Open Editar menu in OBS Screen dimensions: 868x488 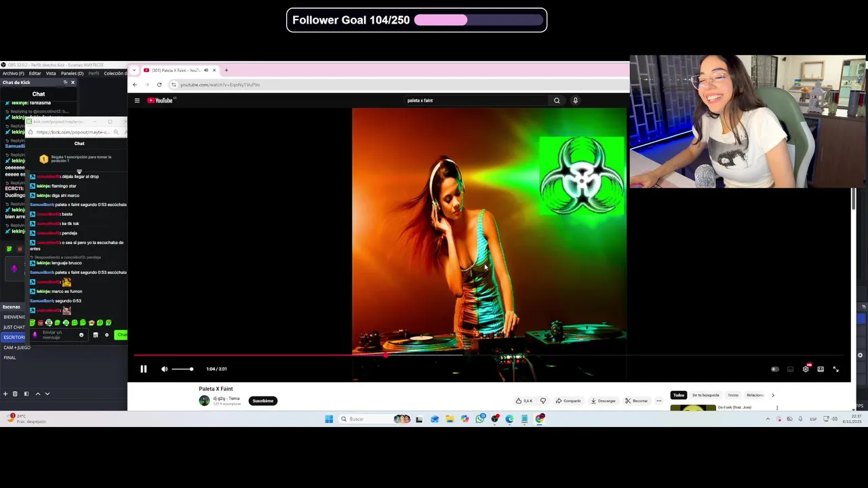pyautogui.click(x=35, y=73)
